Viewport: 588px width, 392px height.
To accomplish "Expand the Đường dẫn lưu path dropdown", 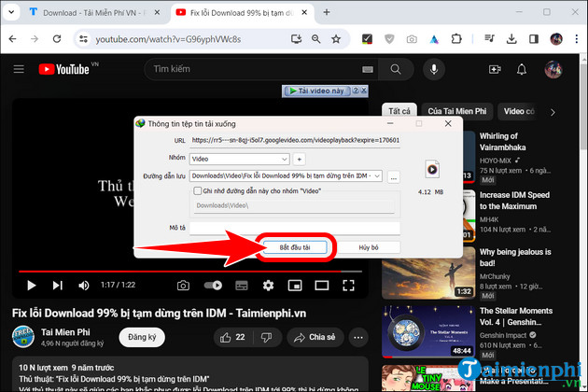I will pos(377,175).
